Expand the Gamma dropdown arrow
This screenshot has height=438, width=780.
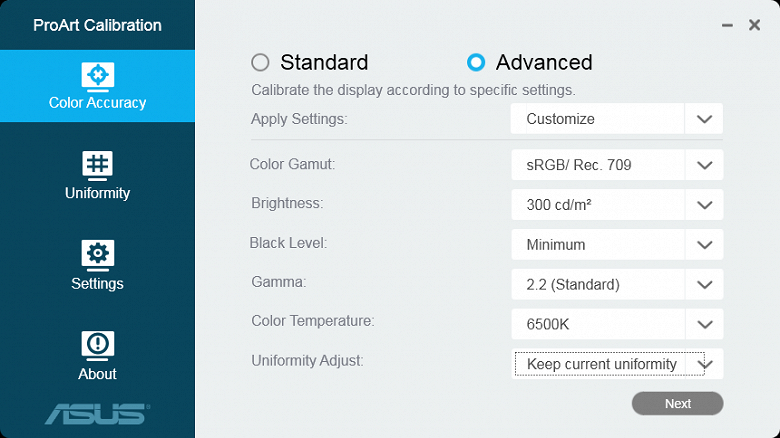coord(704,284)
